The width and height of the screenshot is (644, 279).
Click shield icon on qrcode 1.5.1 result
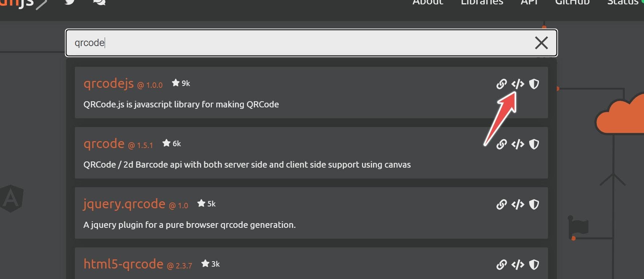point(534,144)
